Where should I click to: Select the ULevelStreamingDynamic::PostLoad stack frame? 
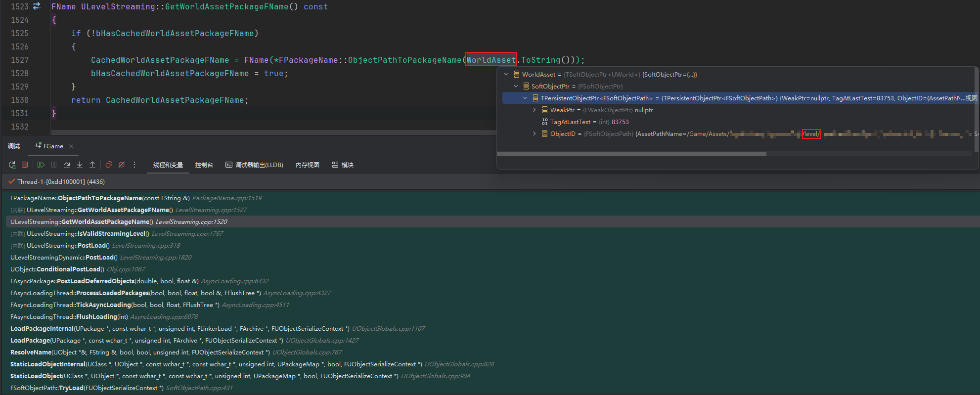pyautogui.click(x=64, y=258)
